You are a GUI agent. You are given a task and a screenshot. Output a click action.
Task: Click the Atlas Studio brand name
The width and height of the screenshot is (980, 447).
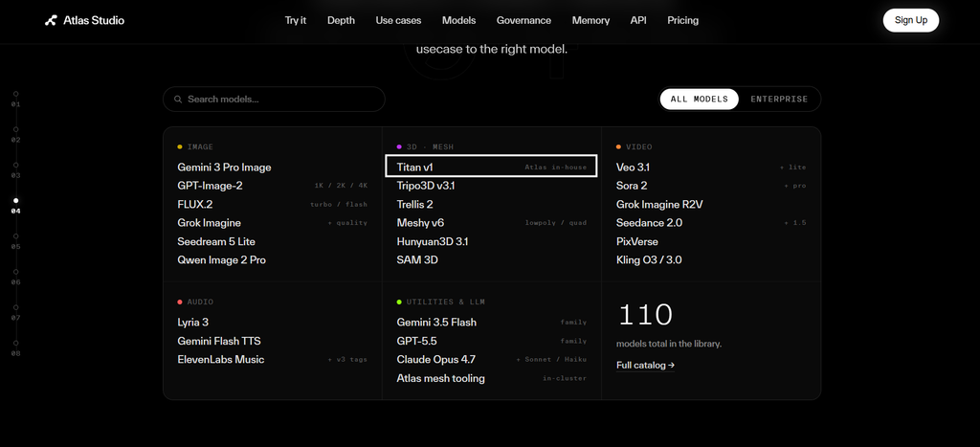click(94, 20)
